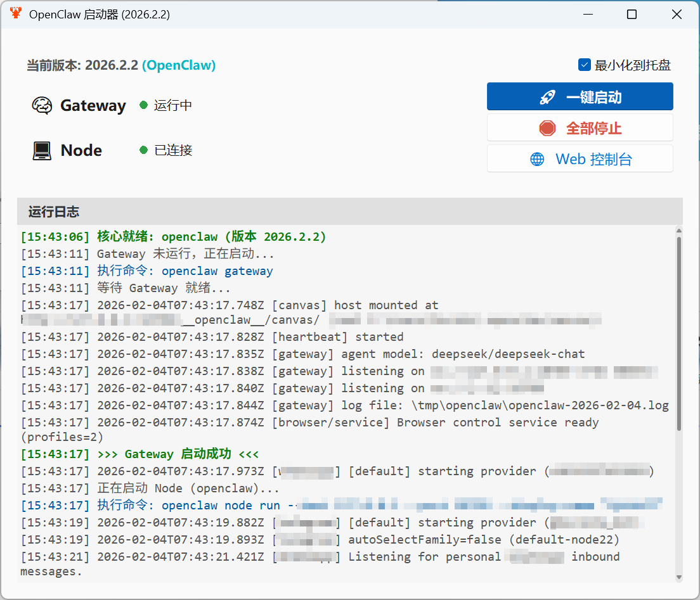Click the log scrollbar up arrow
The image size is (700, 600).
coord(678,231)
